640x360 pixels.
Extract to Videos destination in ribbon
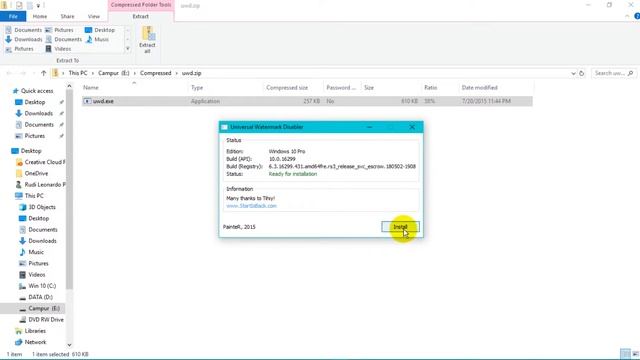[x=58, y=49]
